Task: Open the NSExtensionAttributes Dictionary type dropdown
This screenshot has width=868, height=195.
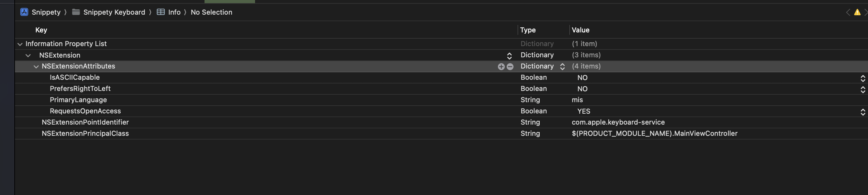Action: (562, 67)
